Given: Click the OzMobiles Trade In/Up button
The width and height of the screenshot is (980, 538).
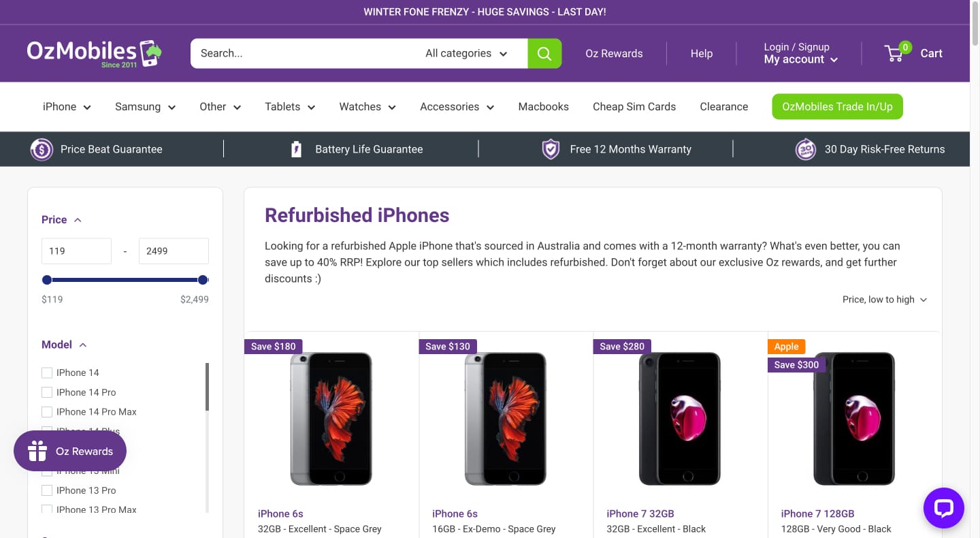Looking at the screenshot, I should 837,107.
